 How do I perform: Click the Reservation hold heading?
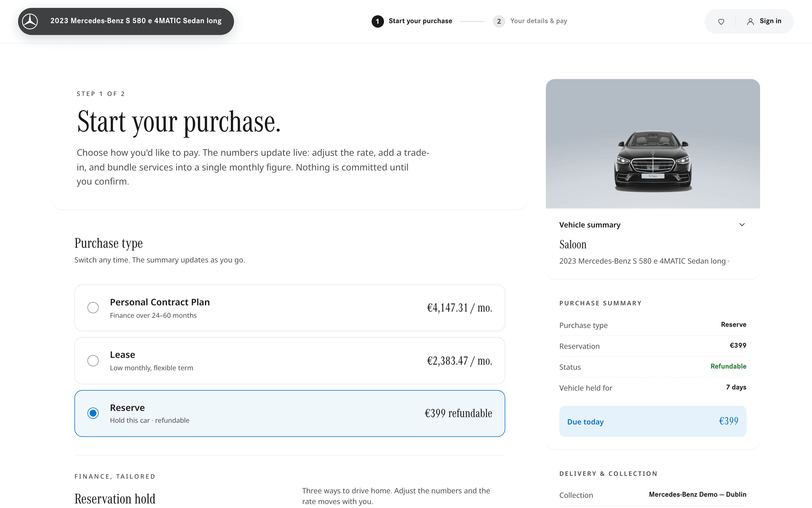pyautogui.click(x=115, y=499)
